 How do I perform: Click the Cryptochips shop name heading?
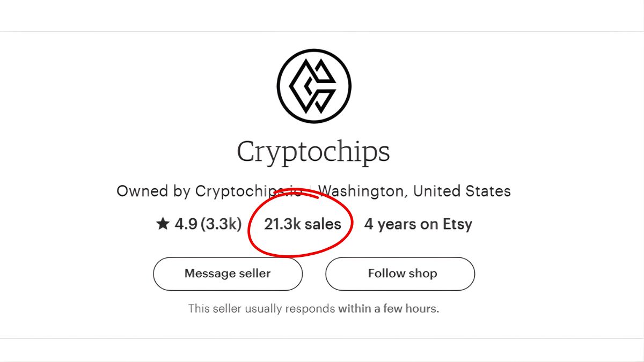[313, 152]
